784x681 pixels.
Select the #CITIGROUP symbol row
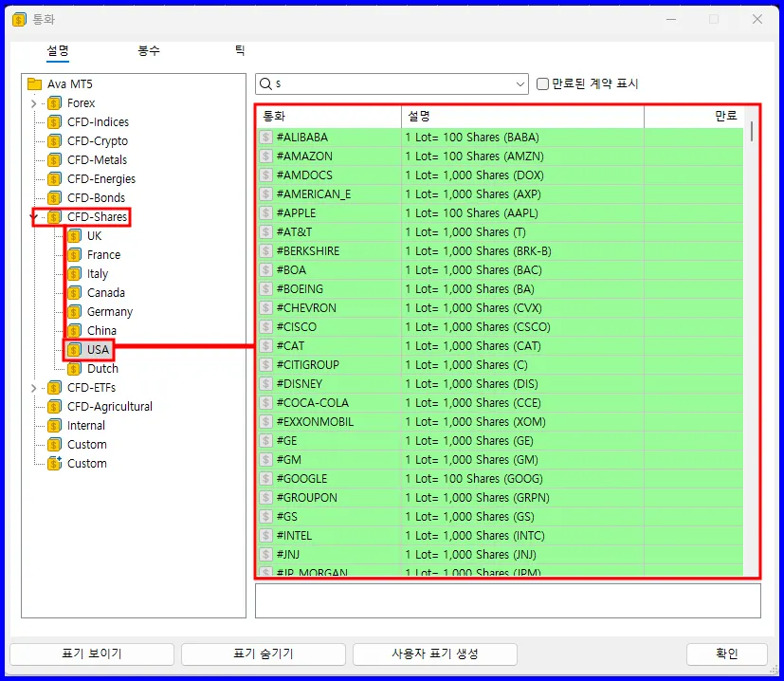[501, 365]
